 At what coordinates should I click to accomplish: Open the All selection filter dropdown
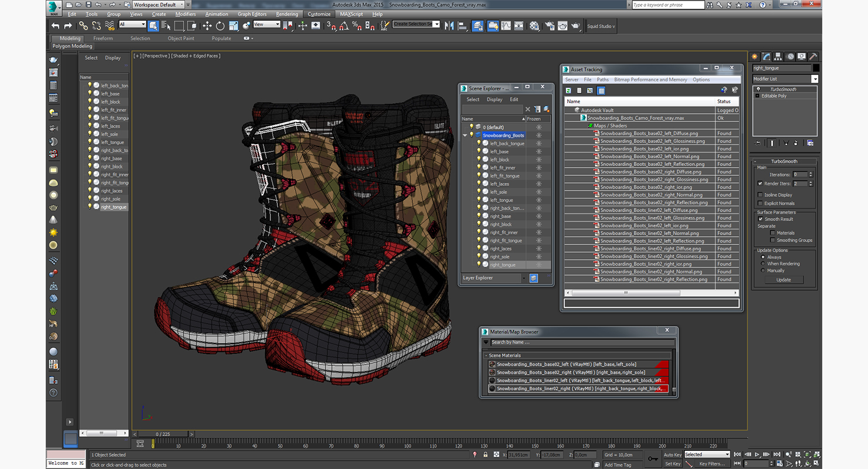pyautogui.click(x=132, y=25)
